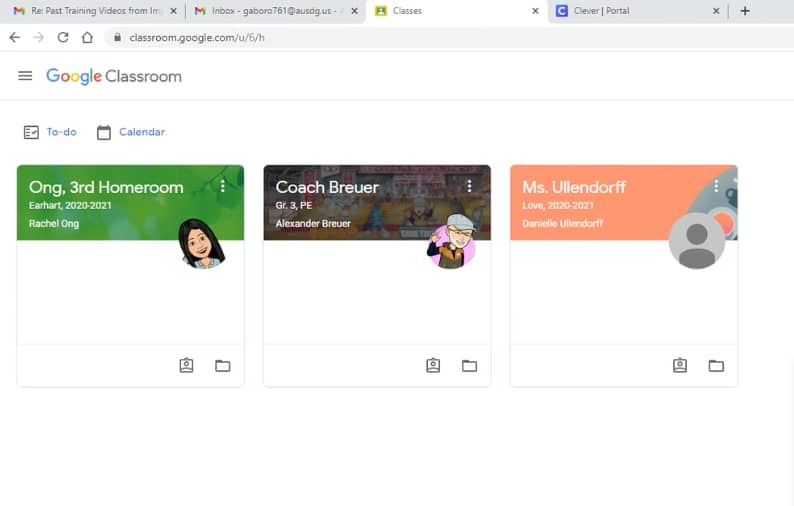Open your work for Ong, 3rd Homeroom

click(x=186, y=365)
